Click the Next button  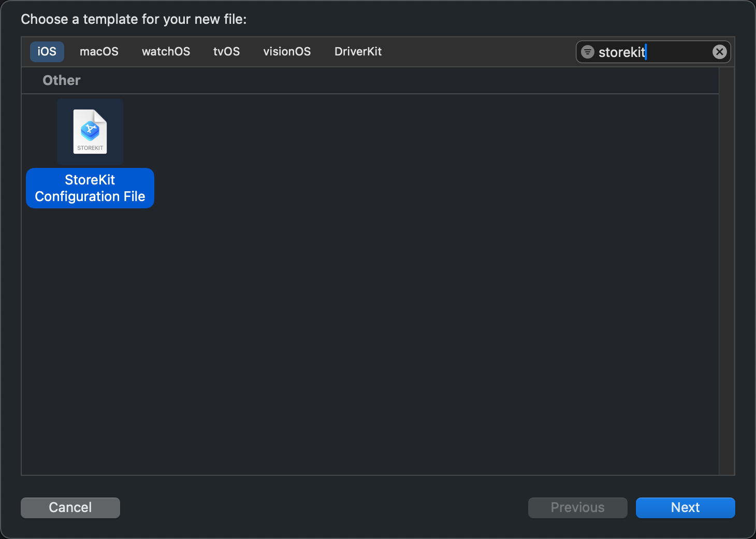tap(685, 507)
